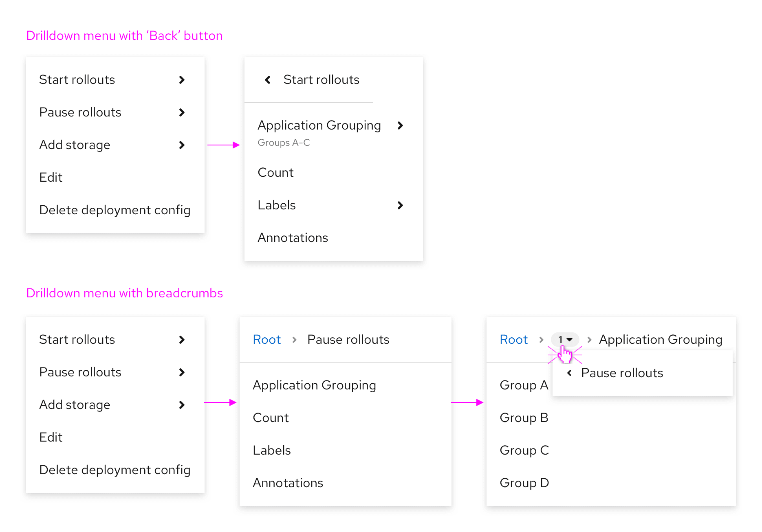Click Root breadcrumb link before Pause rollouts
The height and width of the screenshot is (532, 762).
pyautogui.click(x=266, y=339)
